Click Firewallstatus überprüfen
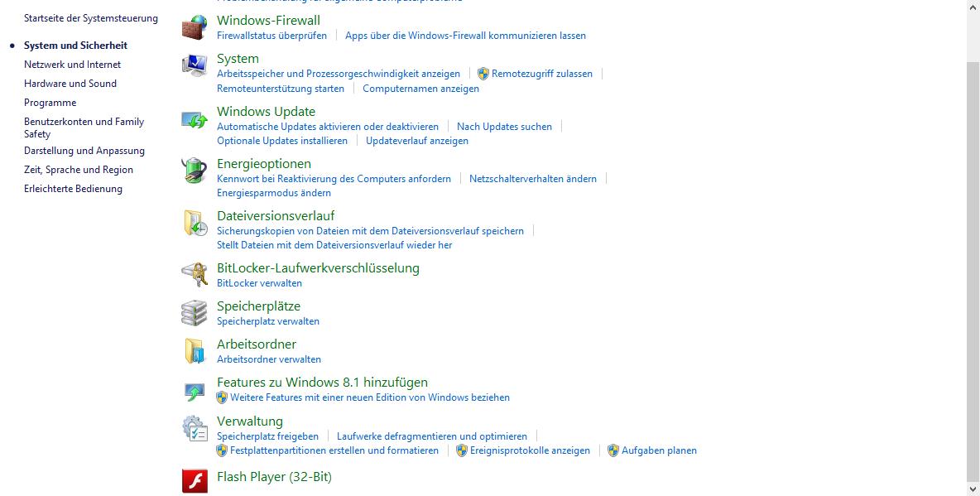This screenshot has height=496, width=980. 271,36
